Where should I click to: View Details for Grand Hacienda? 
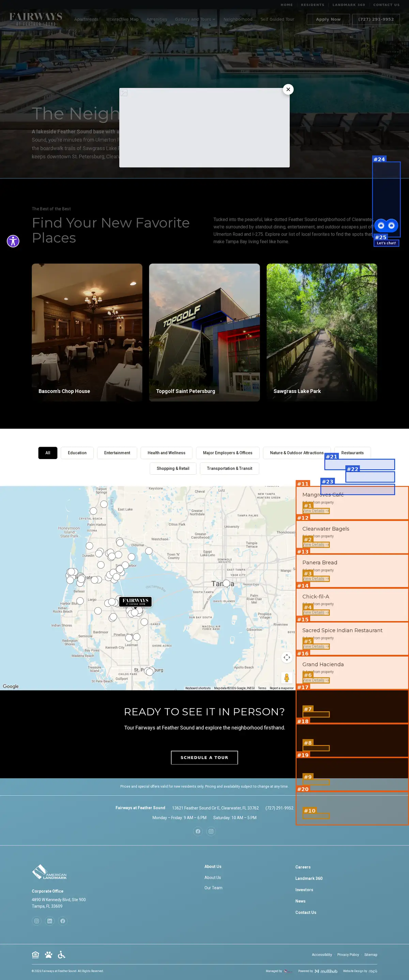point(316,680)
